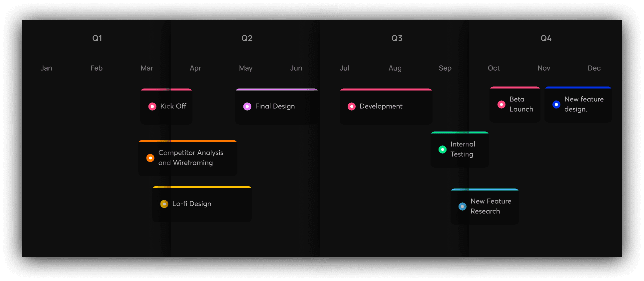Click the orange dot beside Competitor Analysis

click(x=151, y=158)
